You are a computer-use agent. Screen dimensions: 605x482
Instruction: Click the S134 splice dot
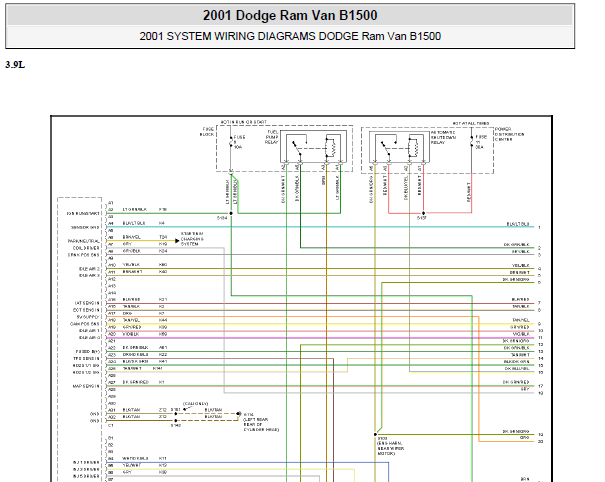[231, 213]
